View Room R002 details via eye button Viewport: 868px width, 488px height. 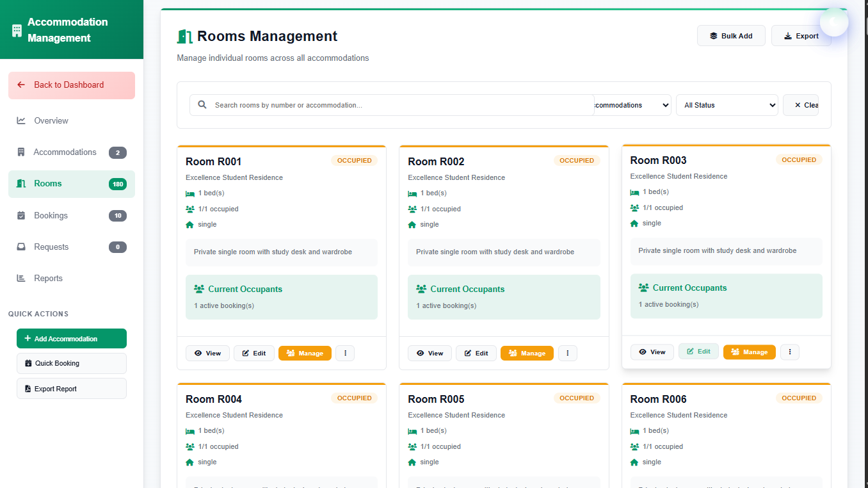click(430, 353)
